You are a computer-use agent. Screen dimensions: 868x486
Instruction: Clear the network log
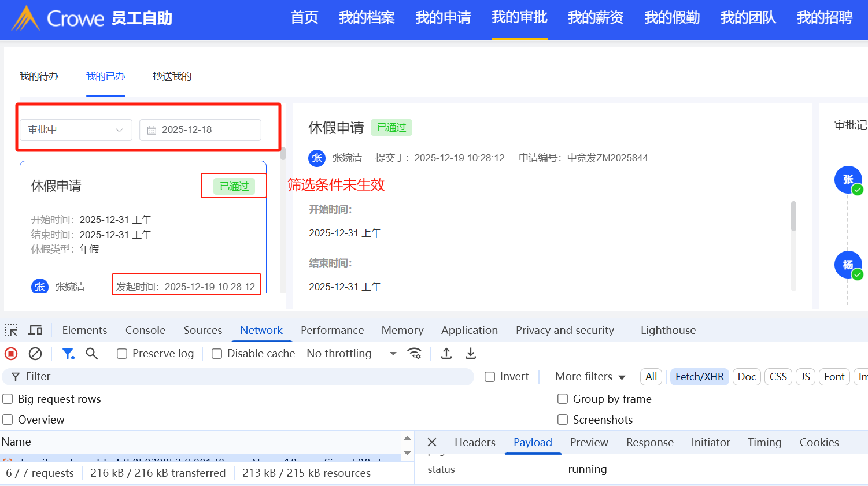(35, 354)
